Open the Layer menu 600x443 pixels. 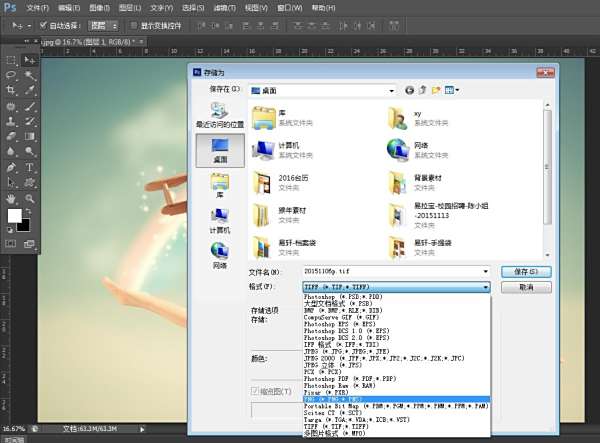(130, 8)
